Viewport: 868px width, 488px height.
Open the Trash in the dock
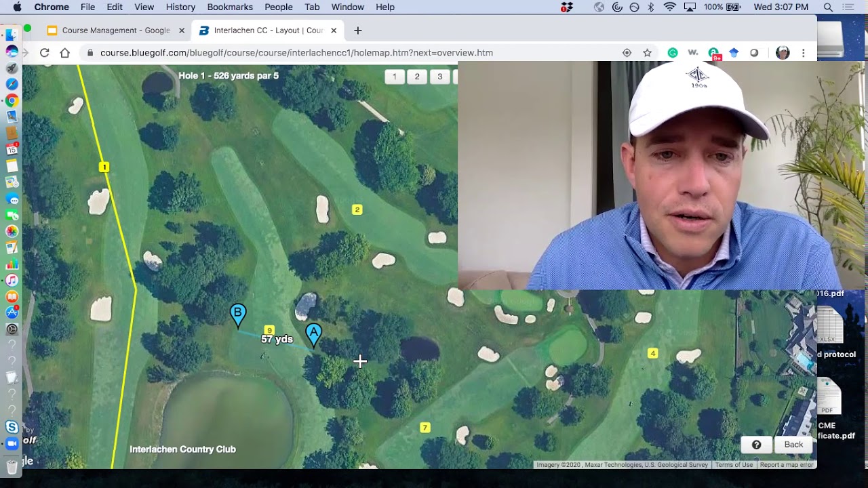[x=12, y=466]
